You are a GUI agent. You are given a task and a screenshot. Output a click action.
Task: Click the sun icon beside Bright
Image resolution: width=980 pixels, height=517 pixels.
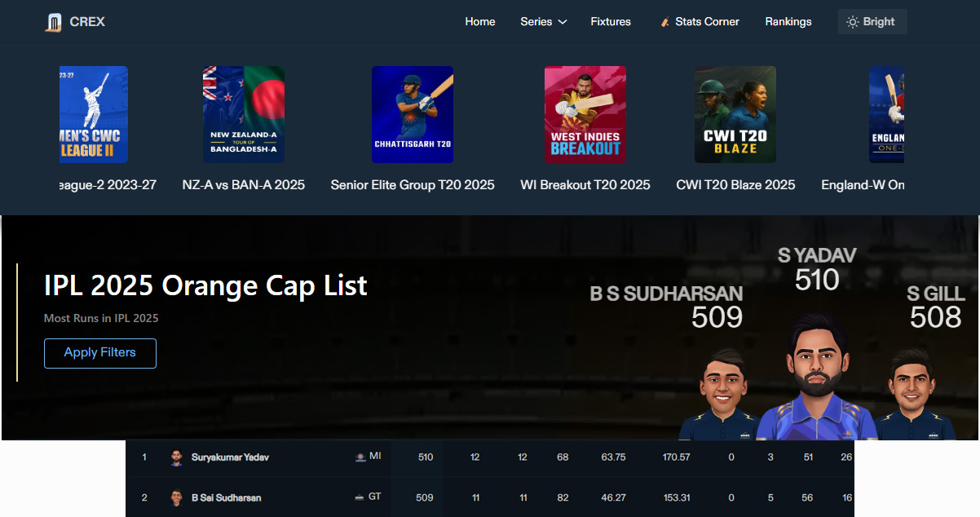[852, 22]
